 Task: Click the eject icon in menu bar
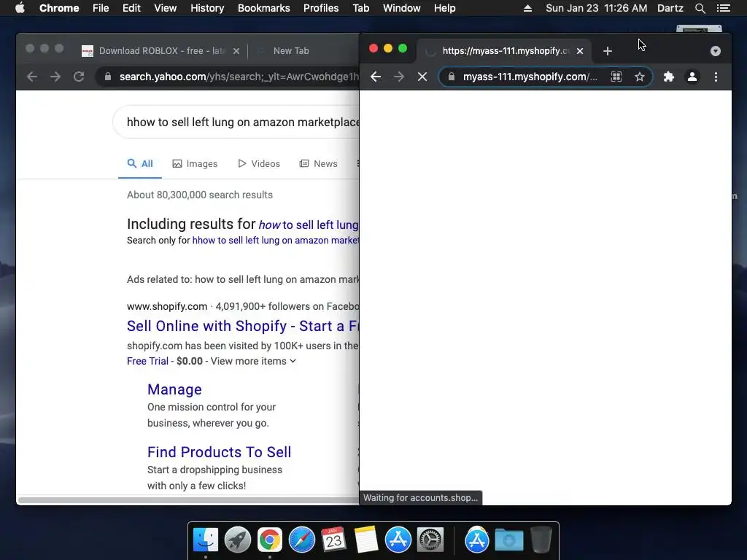(527, 8)
